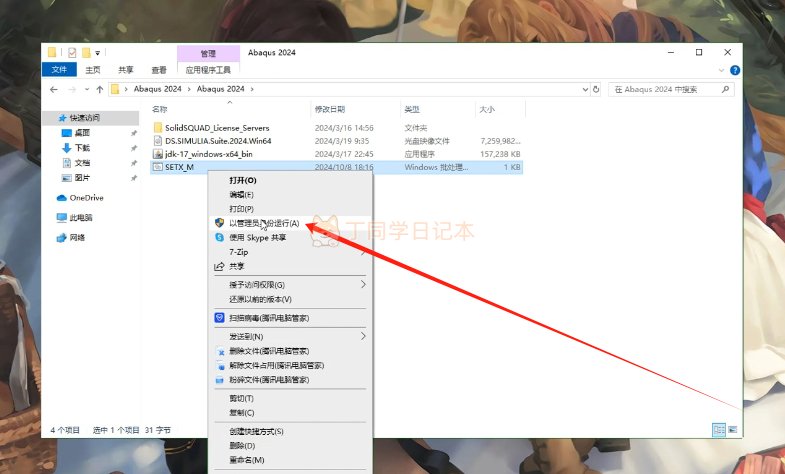Open the SolidSQUAD_License_Servers folder
Viewport: 785px width, 474px height.
point(217,128)
